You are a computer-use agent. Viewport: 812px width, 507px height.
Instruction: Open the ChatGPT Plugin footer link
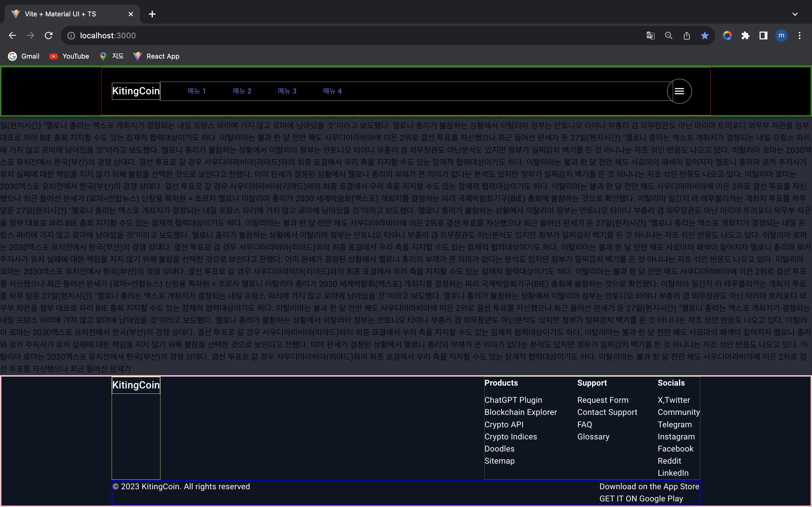513,400
